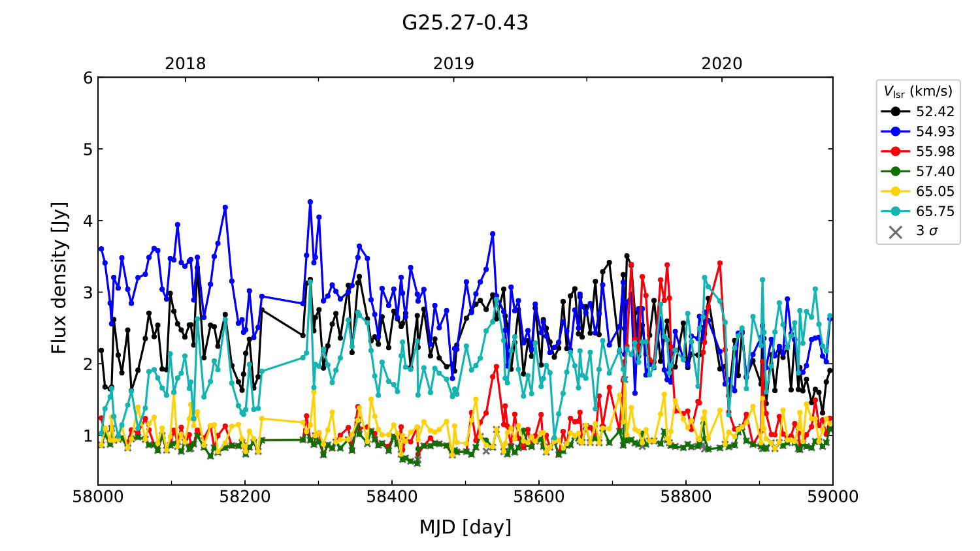This screenshot has height=551, width=980.
Task: Click the 2018 year label on top axis
Action: pyautogui.click(x=185, y=64)
